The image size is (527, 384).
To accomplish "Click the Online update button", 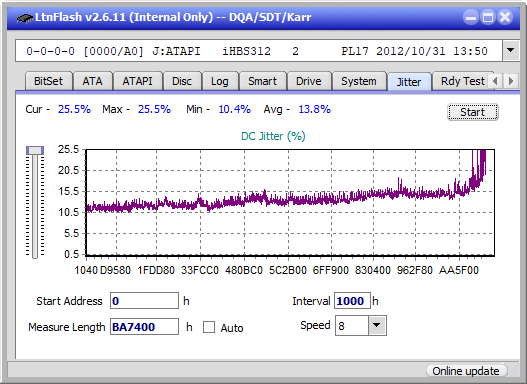I will tap(466, 371).
